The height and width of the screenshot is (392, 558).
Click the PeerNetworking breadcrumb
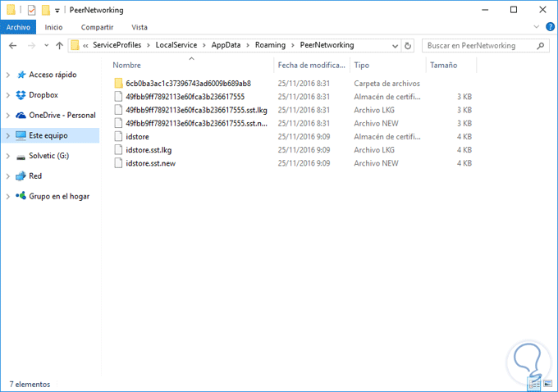(x=327, y=45)
